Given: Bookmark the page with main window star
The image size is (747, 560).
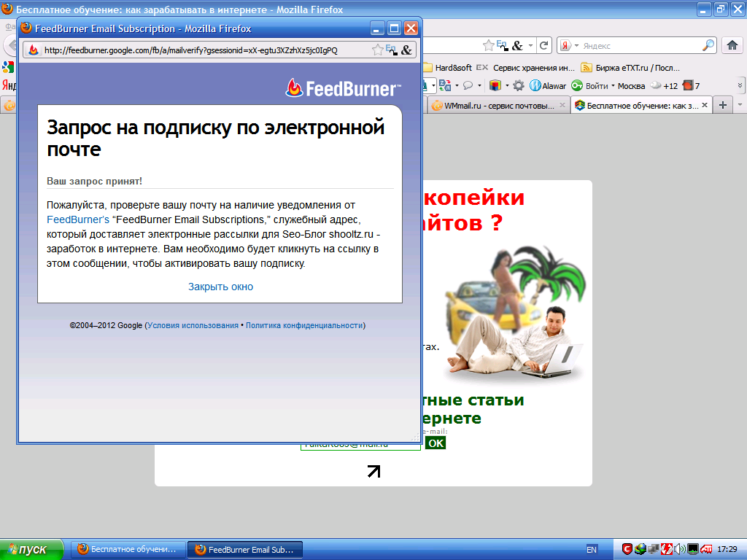Looking at the screenshot, I should pos(488,46).
